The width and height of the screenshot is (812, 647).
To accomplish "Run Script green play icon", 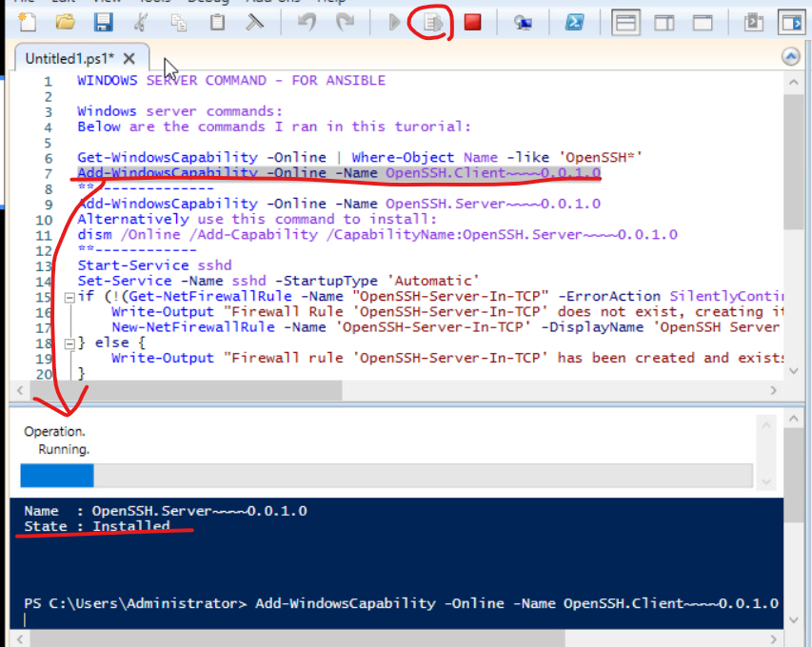I will [394, 22].
